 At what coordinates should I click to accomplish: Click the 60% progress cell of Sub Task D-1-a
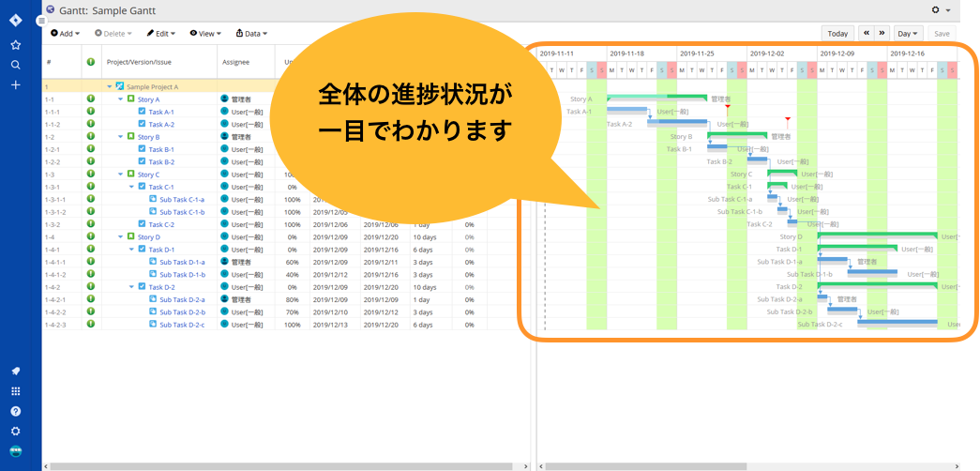point(292,262)
